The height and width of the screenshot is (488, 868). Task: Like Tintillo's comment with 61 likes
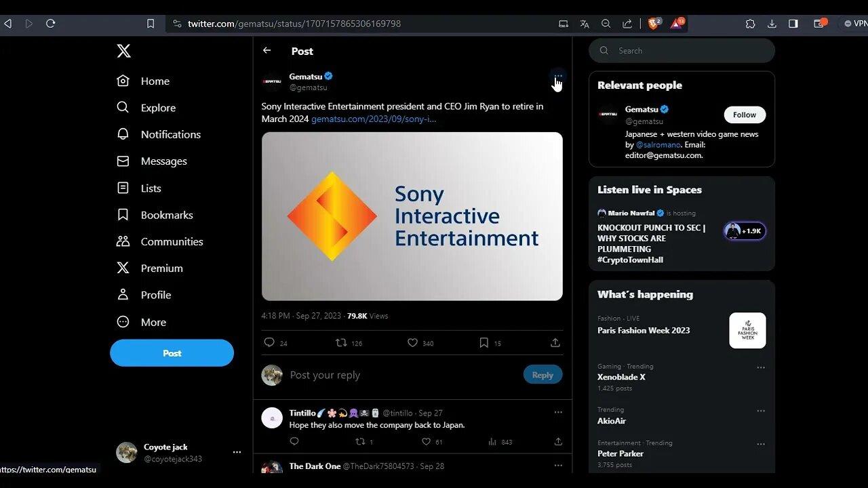(x=426, y=441)
